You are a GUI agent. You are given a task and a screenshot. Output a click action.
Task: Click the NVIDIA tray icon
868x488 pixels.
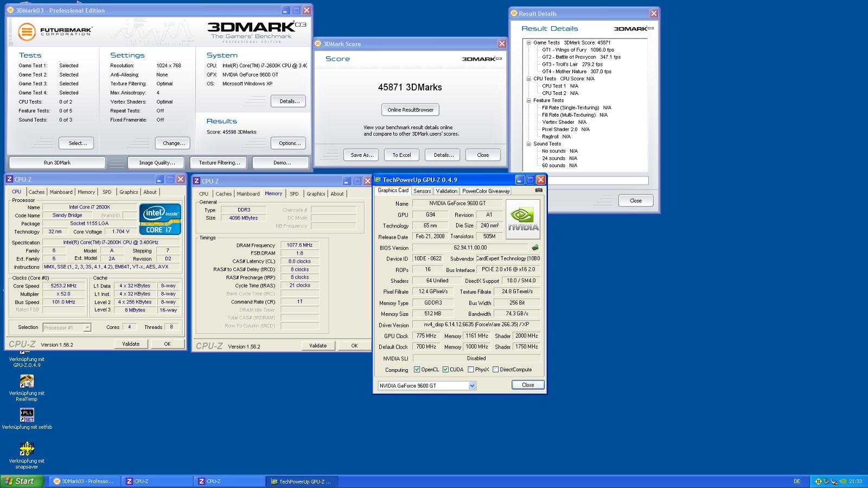(x=843, y=481)
